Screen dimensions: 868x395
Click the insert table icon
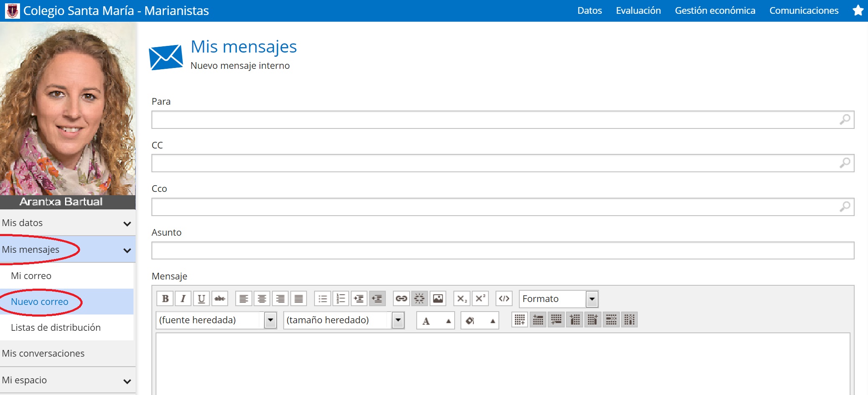point(520,320)
